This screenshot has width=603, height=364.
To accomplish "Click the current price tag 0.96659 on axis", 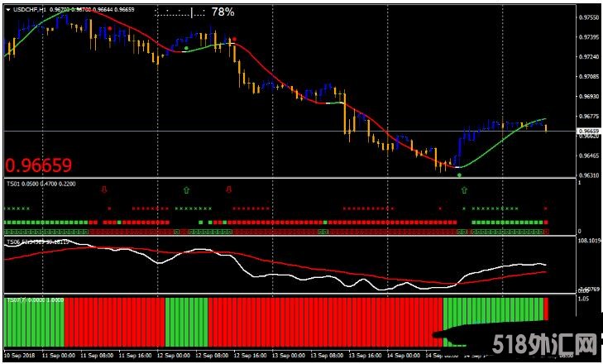I will 588,132.
